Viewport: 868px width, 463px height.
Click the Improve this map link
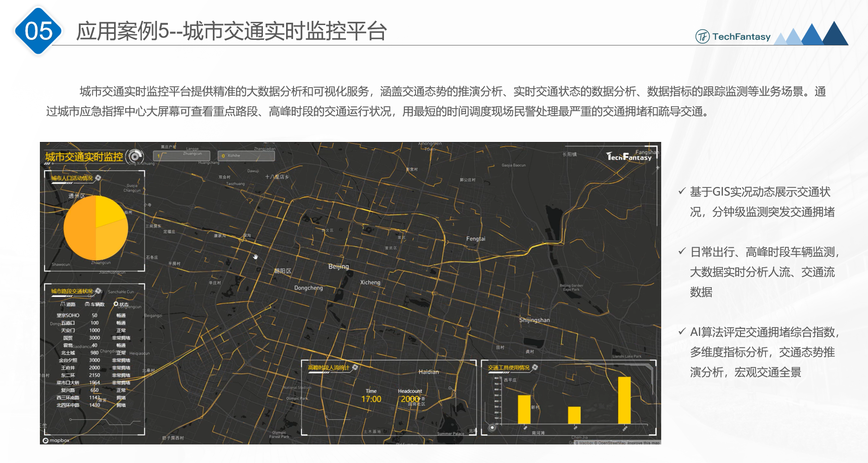pyautogui.click(x=644, y=443)
